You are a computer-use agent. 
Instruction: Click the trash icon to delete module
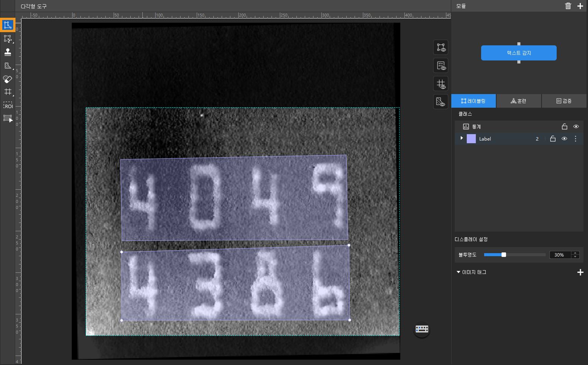[568, 6]
